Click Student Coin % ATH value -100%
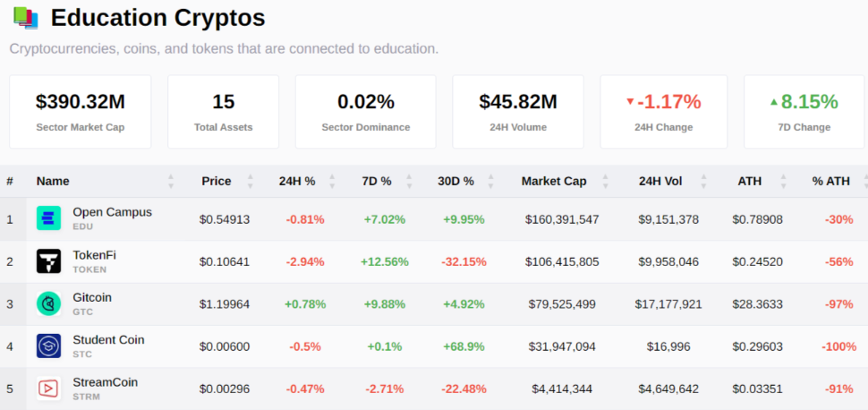868x410 pixels. pyautogui.click(x=838, y=346)
